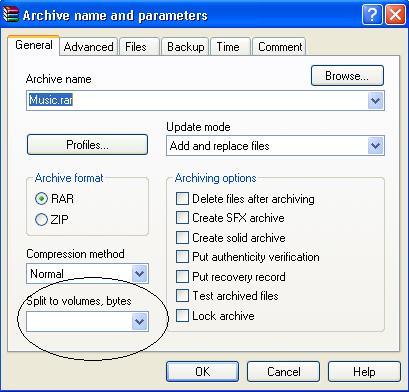The height and width of the screenshot is (392, 409).
Task: Enable Delete files after archiving
Action: [182, 199]
